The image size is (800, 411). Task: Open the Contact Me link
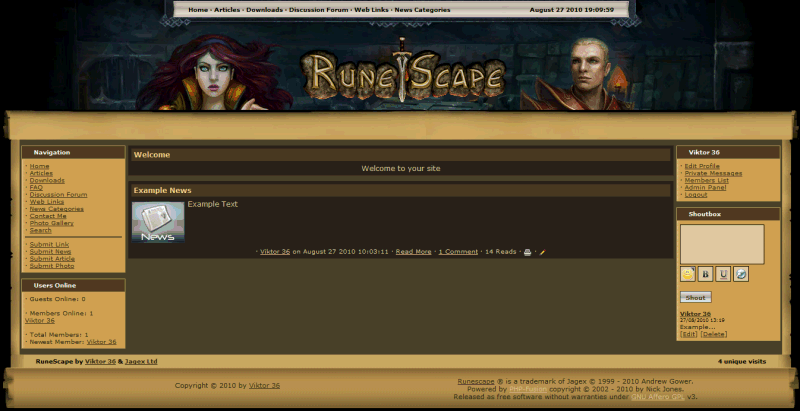pyautogui.click(x=48, y=216)
